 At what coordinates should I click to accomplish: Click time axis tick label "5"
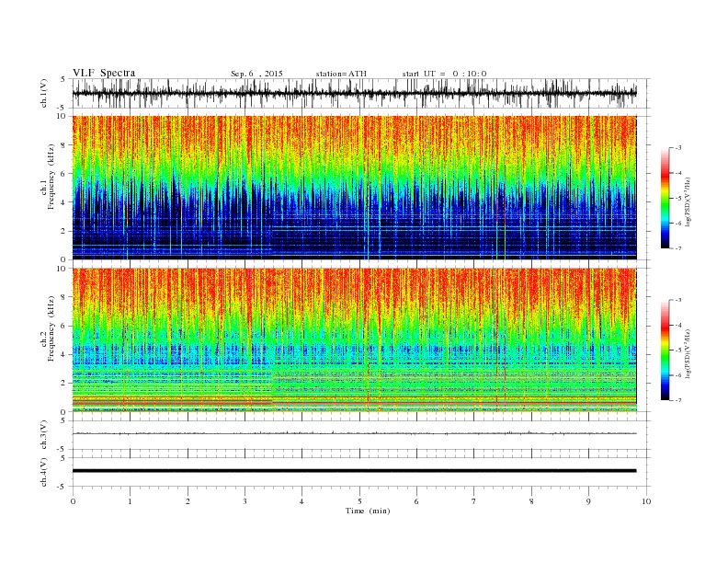coord(359,501)
